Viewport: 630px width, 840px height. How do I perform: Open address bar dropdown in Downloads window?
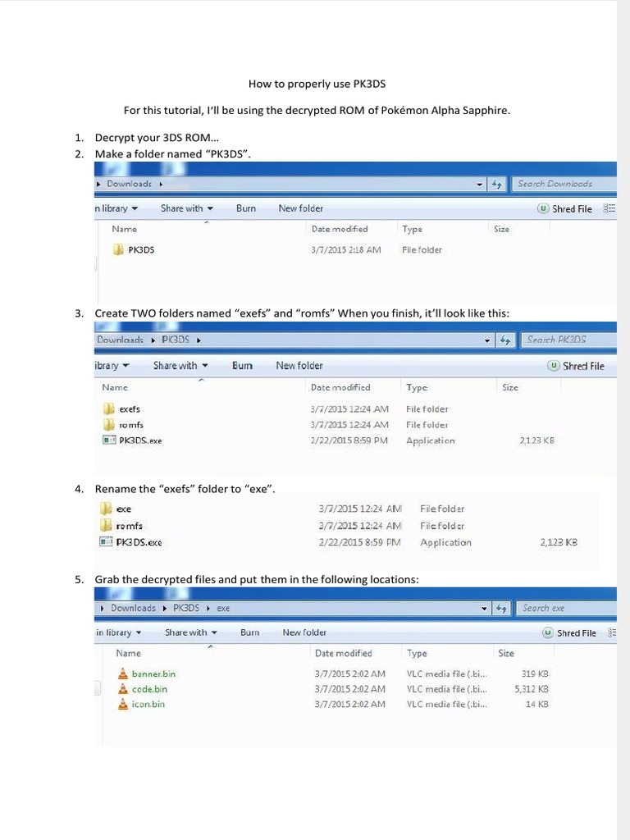pyautogui.click(x=479, y=185)
